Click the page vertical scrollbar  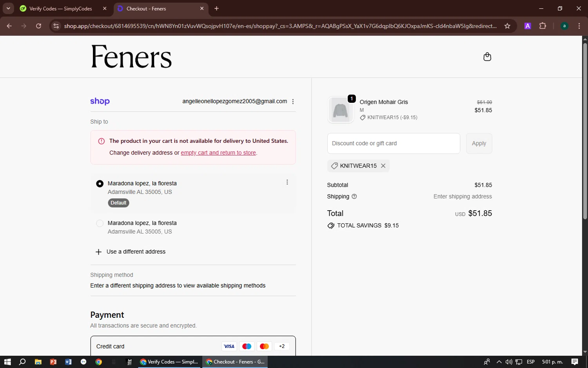(x=585, y=131)
